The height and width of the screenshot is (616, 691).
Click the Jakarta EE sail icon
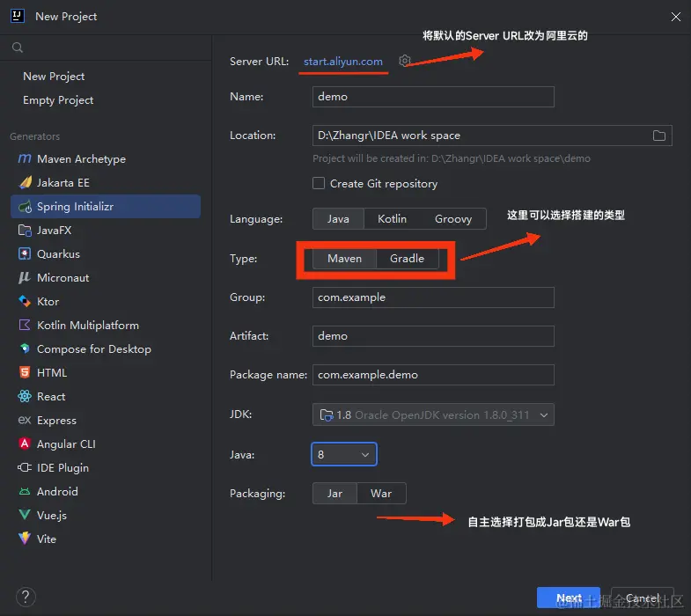(26, 182)
